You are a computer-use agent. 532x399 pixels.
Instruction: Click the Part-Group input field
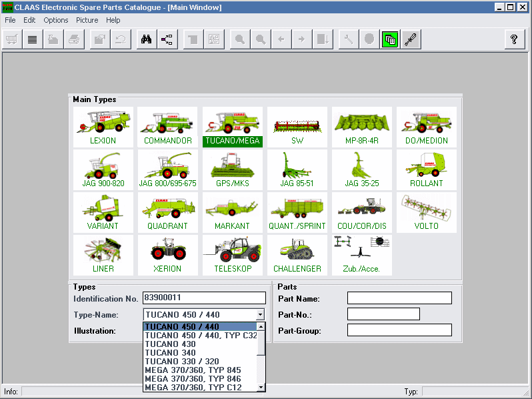click(399, 330)
